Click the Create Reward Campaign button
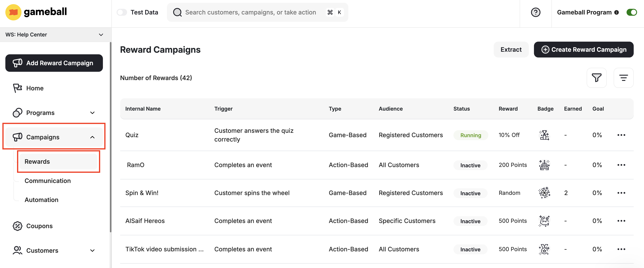The height and width of the screenshot is (268, 644). [584, 50]
